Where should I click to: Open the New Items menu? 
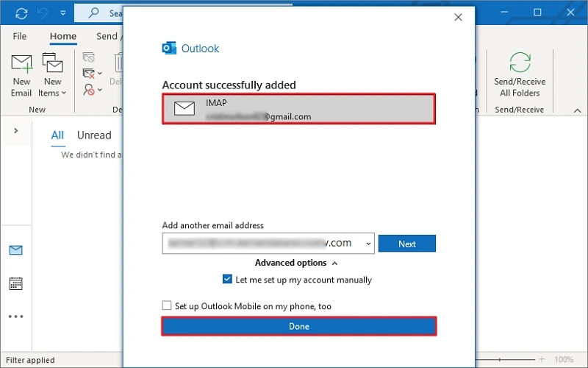pyautogui.click(x=52, y=75)
